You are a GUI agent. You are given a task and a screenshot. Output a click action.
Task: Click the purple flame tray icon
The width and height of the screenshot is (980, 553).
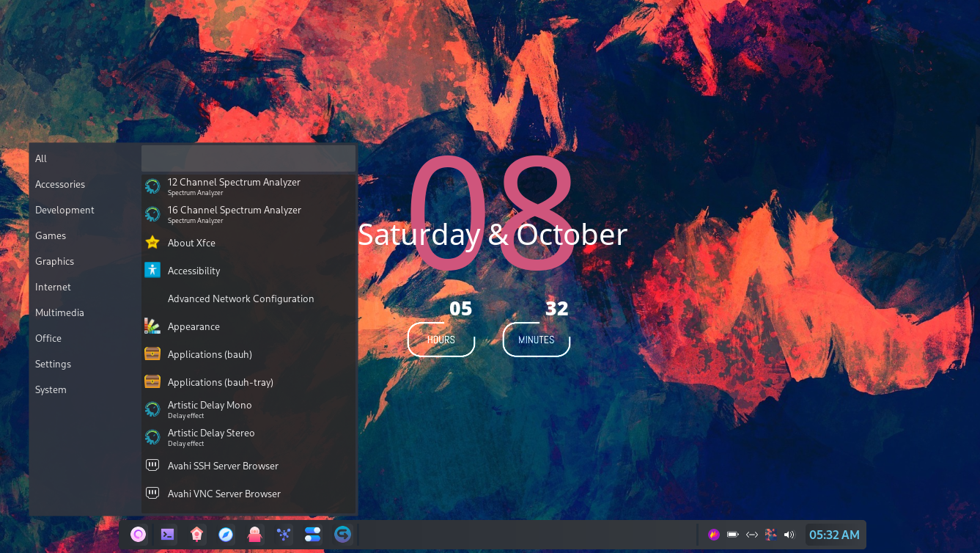714,535
